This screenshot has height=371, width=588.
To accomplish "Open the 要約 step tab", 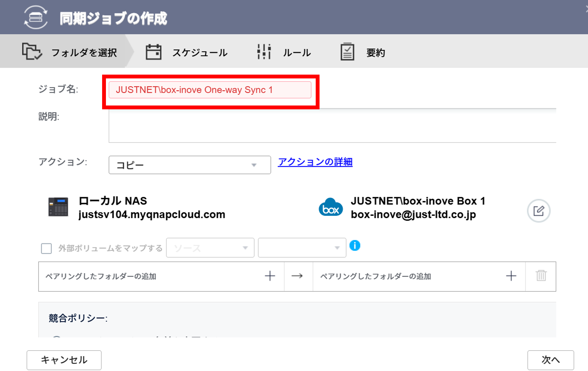I will (363, 52).
